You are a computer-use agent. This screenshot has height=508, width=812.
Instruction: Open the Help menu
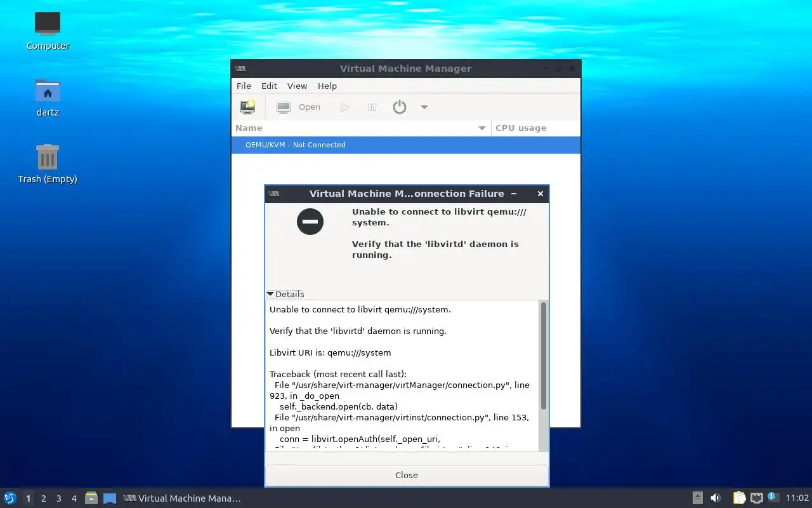tap(327, 86)
